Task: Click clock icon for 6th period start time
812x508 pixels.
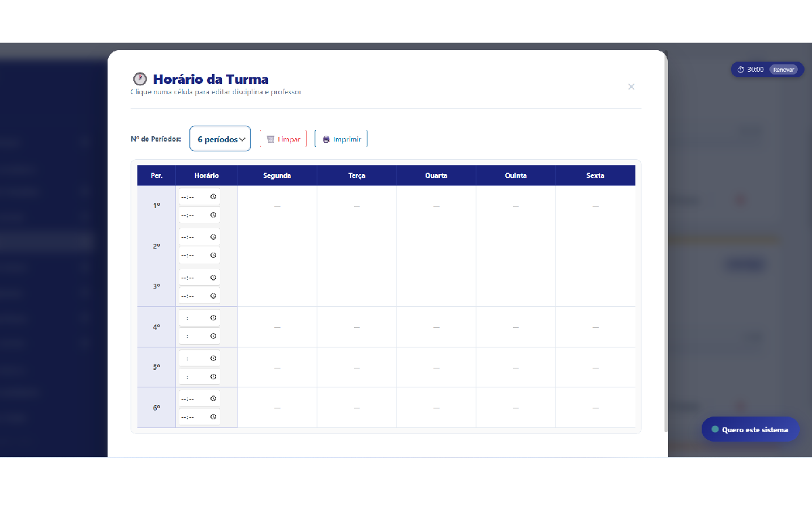Action: [x=213, y=398]
